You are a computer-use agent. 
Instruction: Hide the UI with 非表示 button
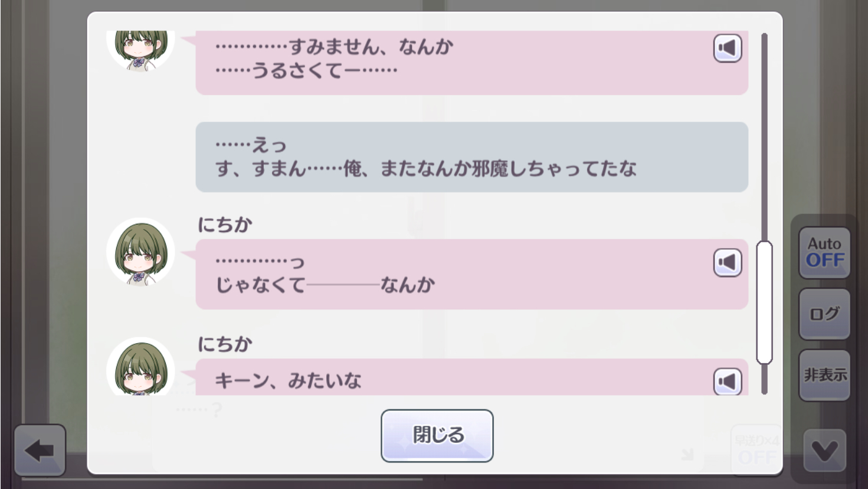[824, 375]
